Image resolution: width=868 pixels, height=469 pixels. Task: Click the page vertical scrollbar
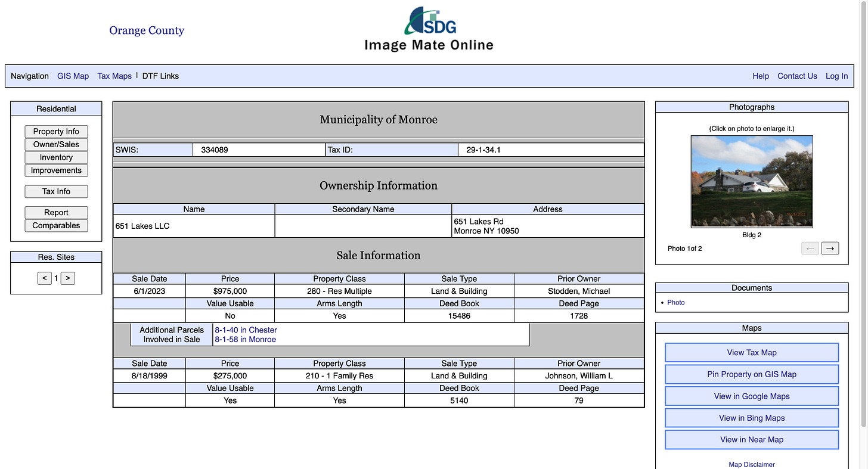[x=863, y=215]
